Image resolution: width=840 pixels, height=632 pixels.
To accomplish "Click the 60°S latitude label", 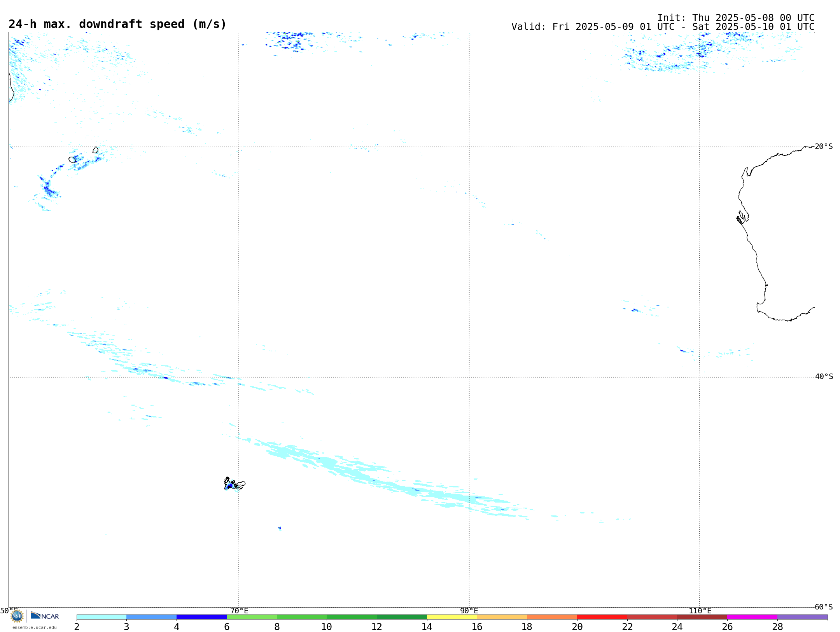I will coord(824,607).
